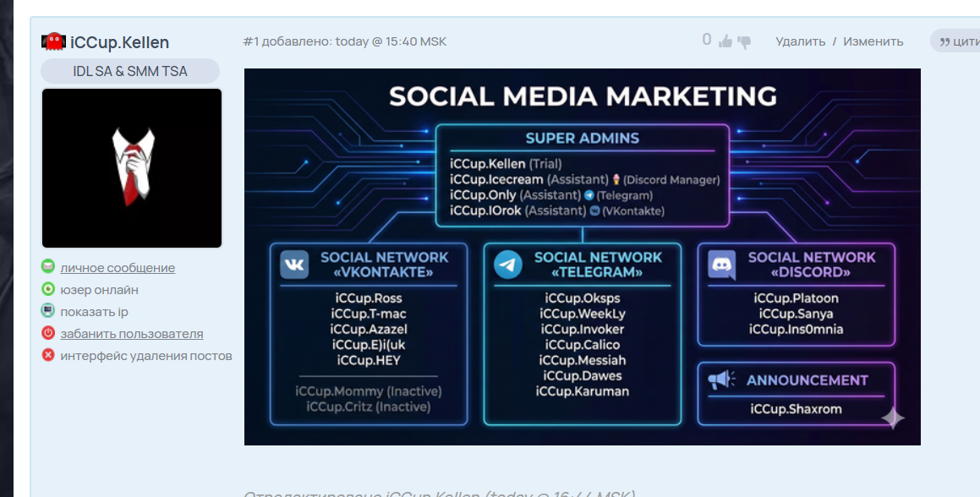980x497 pixels.
Task: Click the like counter showing 0
Action: point(707,40)
